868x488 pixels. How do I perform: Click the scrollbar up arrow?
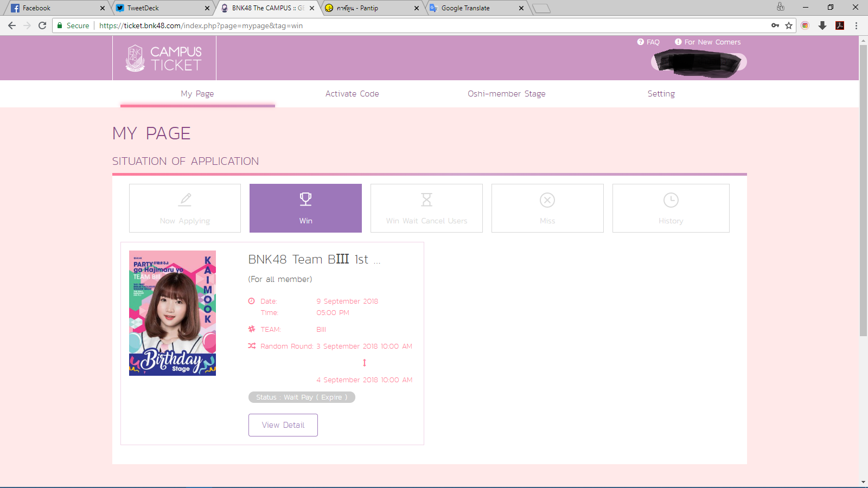(864, 40)
